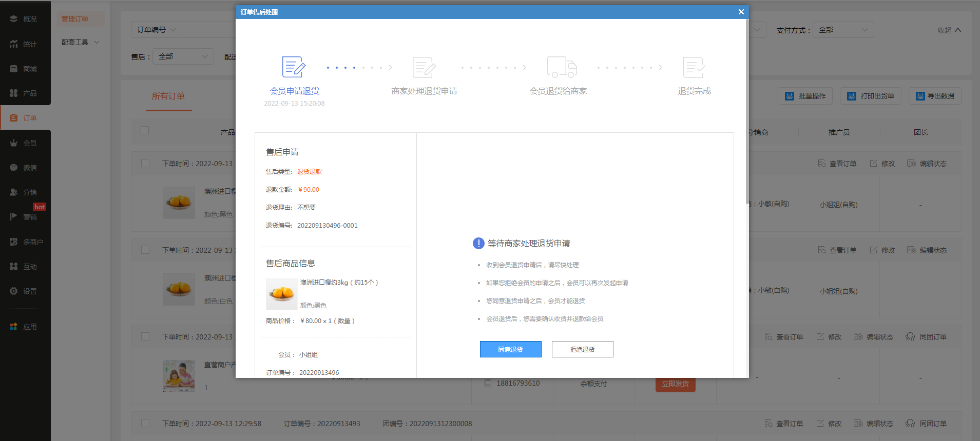Image resolution: width=980 pixels, height=441 pixels.
Task: Click the first order's orange thumbnail
Action: [x=179, y=203]
